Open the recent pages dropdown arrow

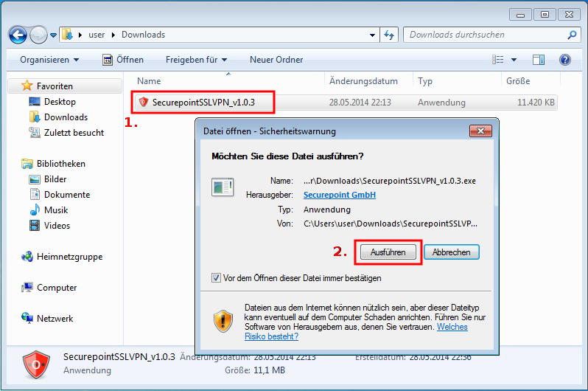click(x=53, y=35)
